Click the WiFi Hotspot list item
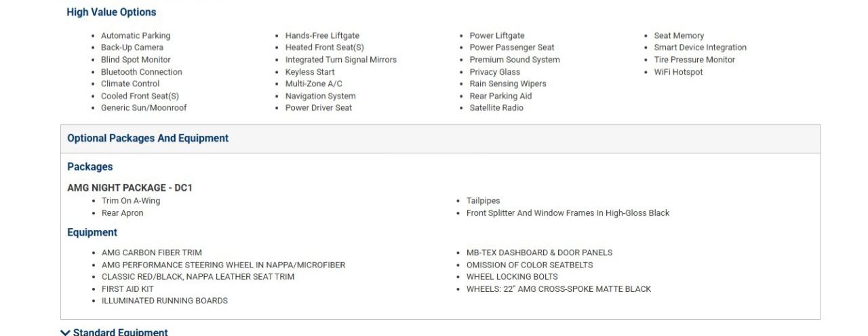This screenshot has width=868, height=336. click(x=678, y=72)
